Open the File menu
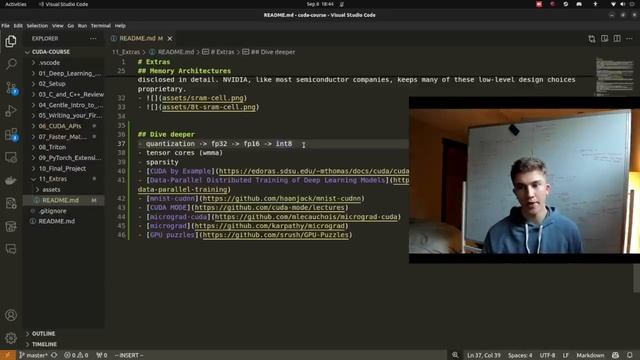Viewport: 640px width, 360px height. click(x=5, y=26)
